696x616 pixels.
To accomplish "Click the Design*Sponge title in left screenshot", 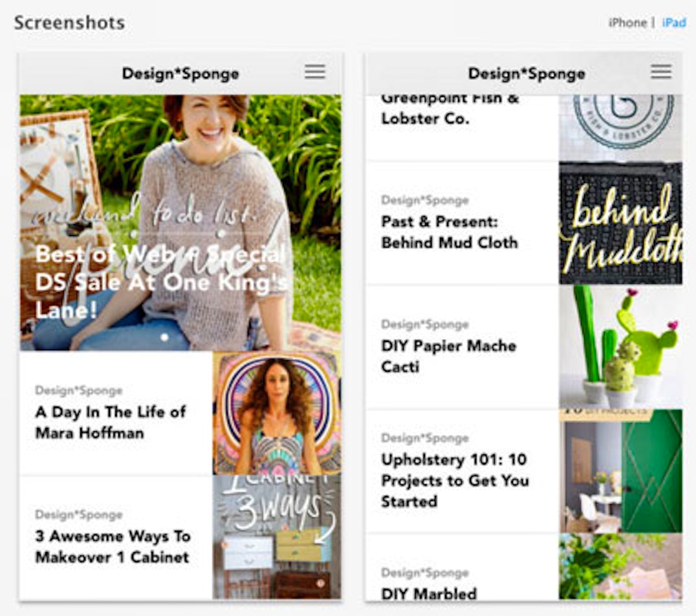I will pos(180,73).
